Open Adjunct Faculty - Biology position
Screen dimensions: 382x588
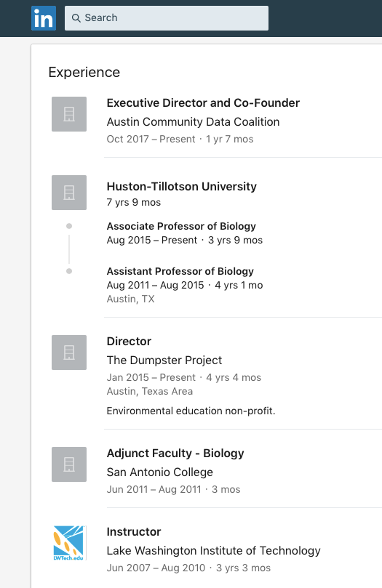[175, 454]
